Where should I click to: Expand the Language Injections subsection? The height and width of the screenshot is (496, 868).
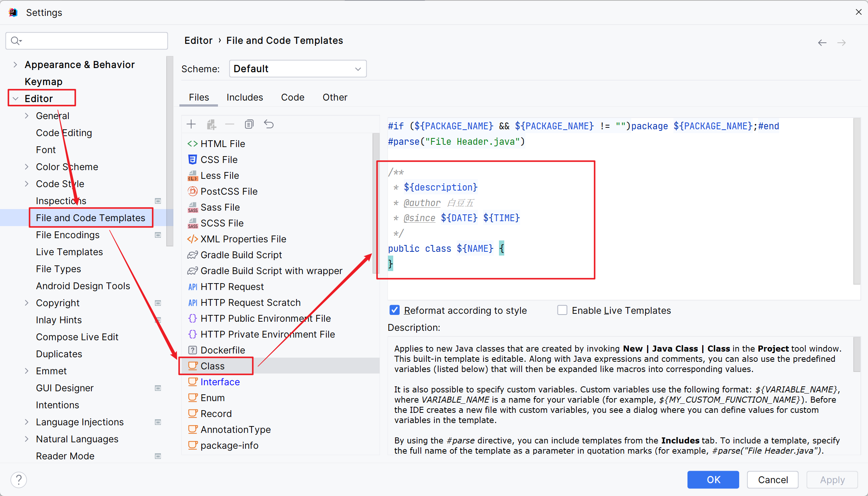[26, 422]
